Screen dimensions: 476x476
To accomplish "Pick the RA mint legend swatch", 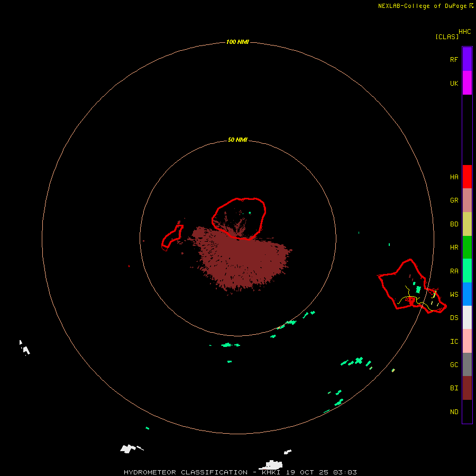I will click(467, 271).
